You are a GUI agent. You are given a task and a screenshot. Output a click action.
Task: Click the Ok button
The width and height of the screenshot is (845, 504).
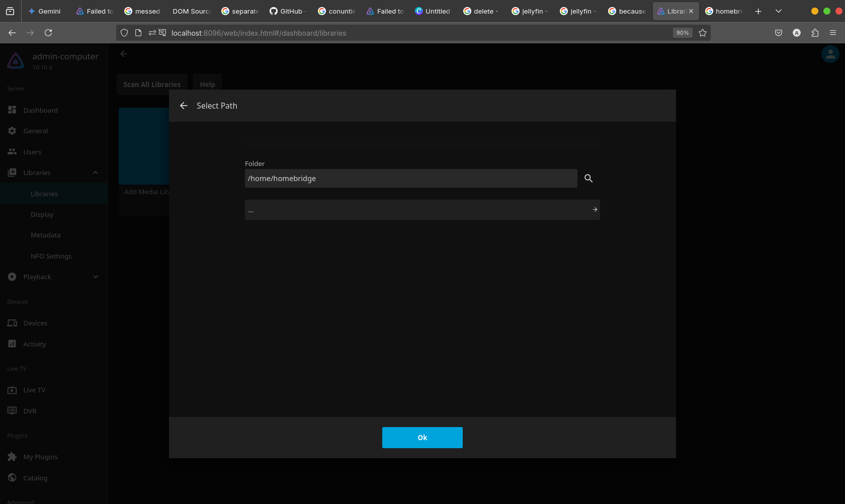[422, 438]
